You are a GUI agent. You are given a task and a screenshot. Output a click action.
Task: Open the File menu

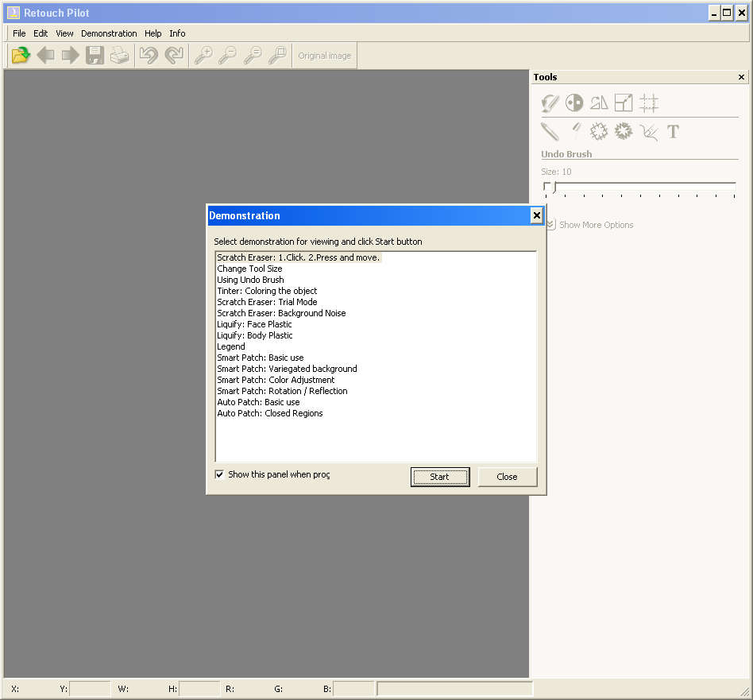19,33
